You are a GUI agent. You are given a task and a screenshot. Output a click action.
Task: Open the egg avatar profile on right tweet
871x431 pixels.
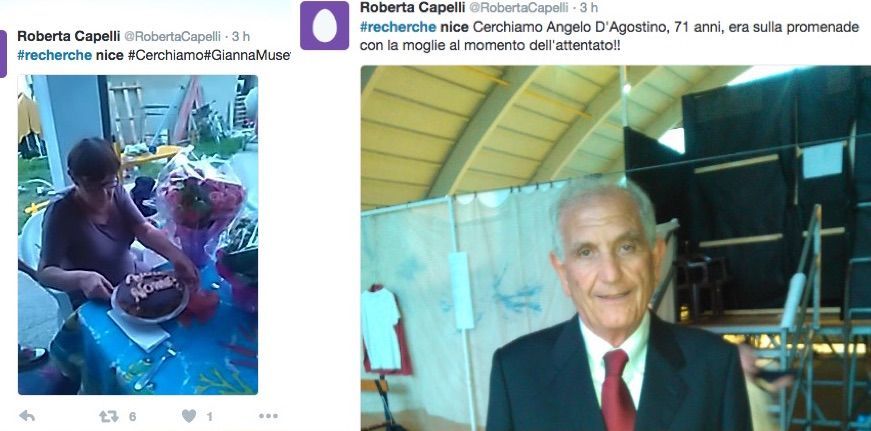tap(324, 26)
